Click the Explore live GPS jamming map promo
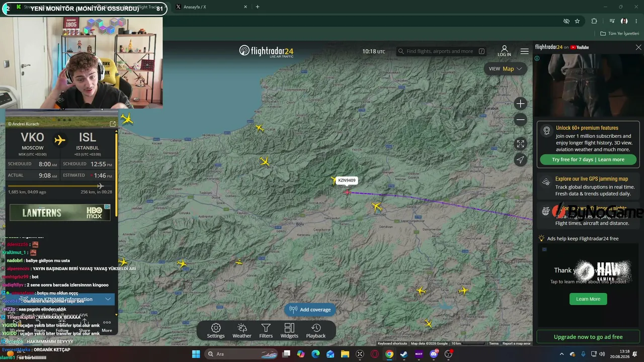The height and width of the screenshot is (362, 644). click(588, 186)
